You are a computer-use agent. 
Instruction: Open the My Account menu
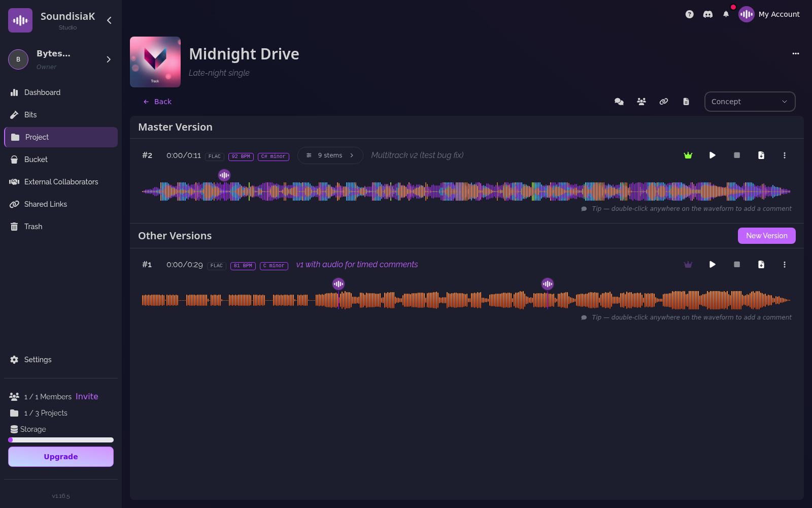769,14
